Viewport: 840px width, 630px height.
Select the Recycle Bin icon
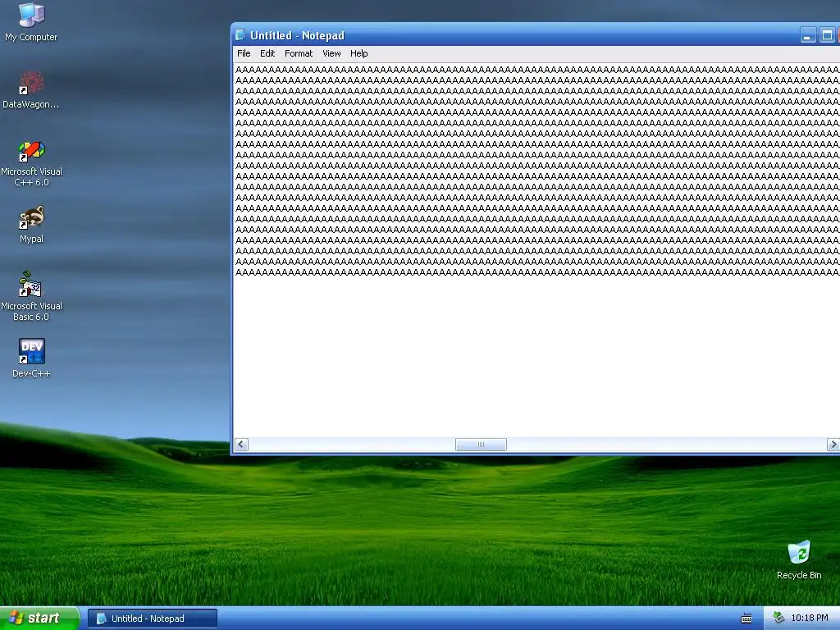pos(799,559)
